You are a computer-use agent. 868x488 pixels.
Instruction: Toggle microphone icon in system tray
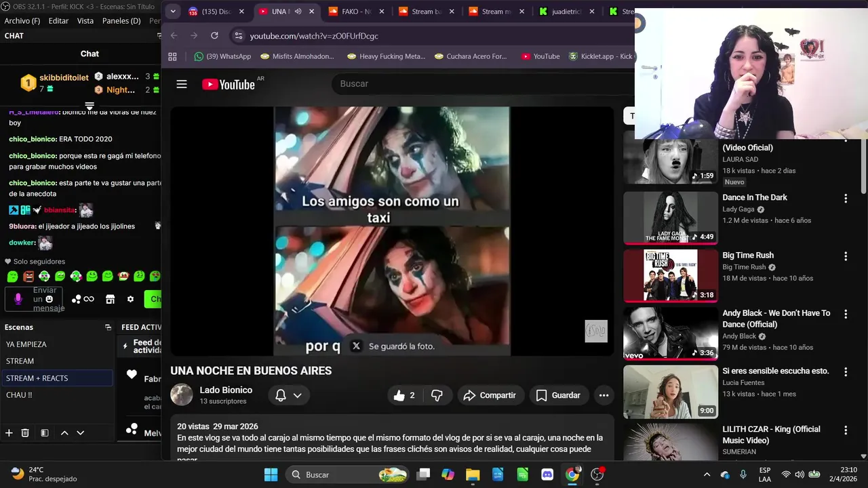click(743, 474)
